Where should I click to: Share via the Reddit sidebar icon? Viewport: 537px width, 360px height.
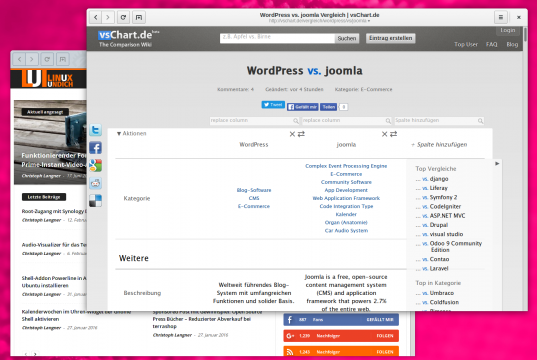pos(96,183)
